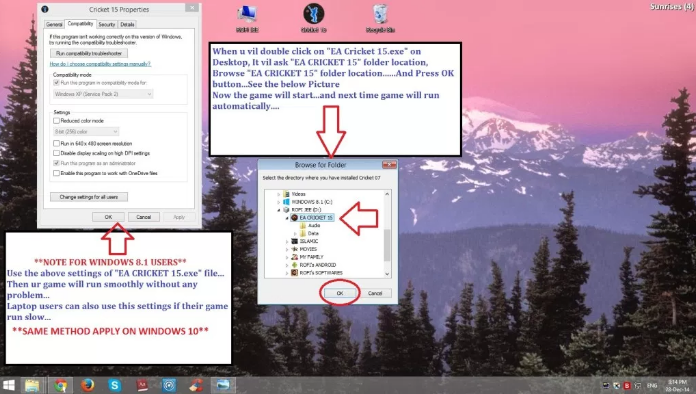This screenshot has width=696, height=394.
Task: Click Cancel in Browse for Folder dialog
Action: tap(375, 293)
